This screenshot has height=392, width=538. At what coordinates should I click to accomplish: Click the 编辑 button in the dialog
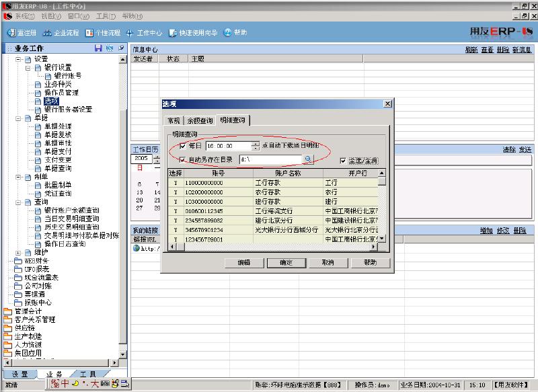tap(244, 263)
